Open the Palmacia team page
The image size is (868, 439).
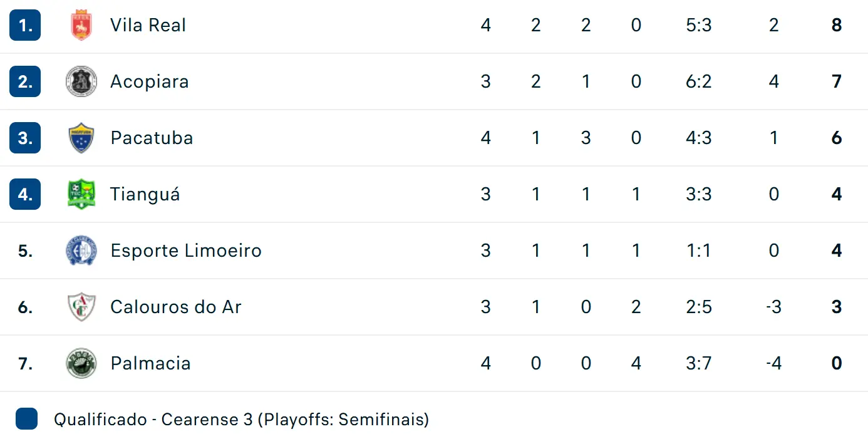click(150, 363)
